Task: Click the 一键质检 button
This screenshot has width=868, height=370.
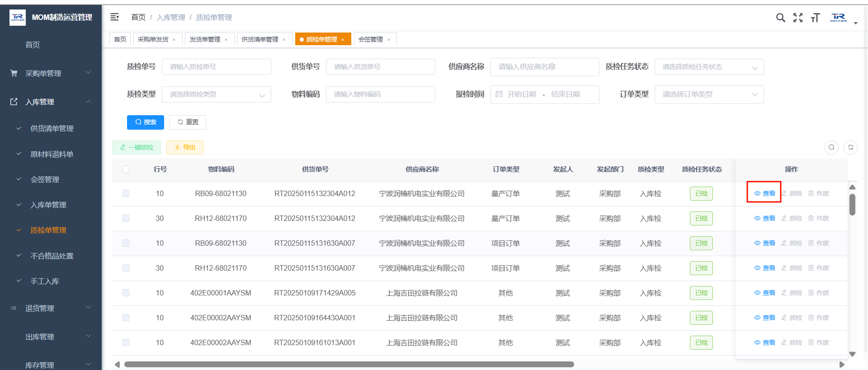Action: [x=137, y=147]
